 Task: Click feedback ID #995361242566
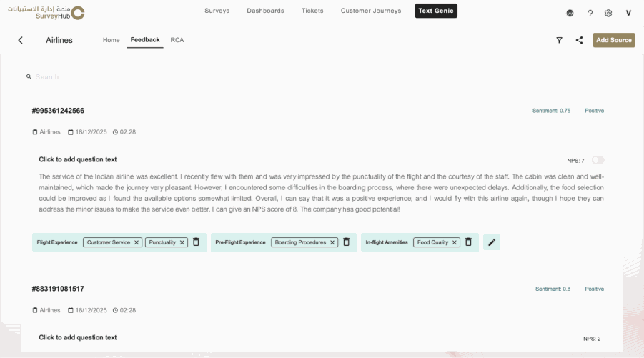point(58,111)
